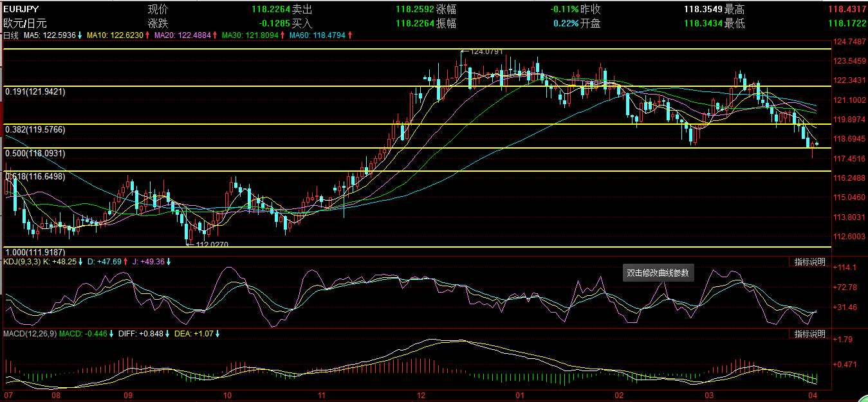
Task: Jump to month 08 on the timeline
Action: click(57, 395)
